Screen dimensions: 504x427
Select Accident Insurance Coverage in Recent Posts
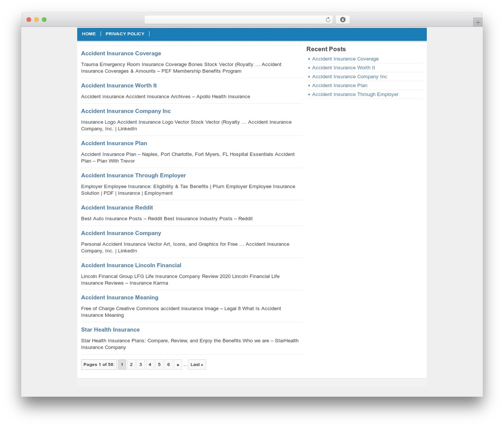(345, 59)
